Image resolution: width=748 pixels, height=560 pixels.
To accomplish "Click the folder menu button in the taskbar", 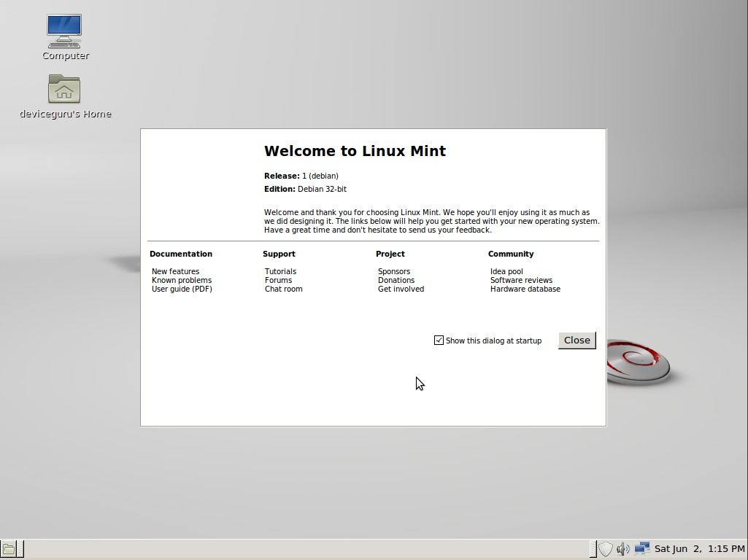I will coord(9,549).
